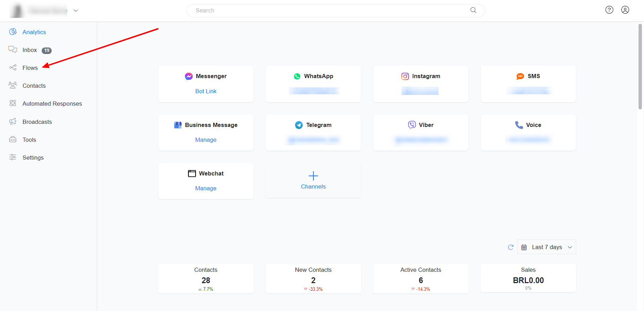Screen dimensions: 644x311
Task: Click the workspace avatar thumbnail
Action: 17,10
